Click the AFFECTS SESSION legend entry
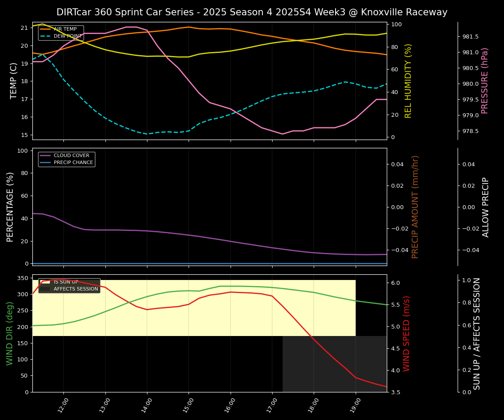Screen dimensions: 504x420 point(76,289)
